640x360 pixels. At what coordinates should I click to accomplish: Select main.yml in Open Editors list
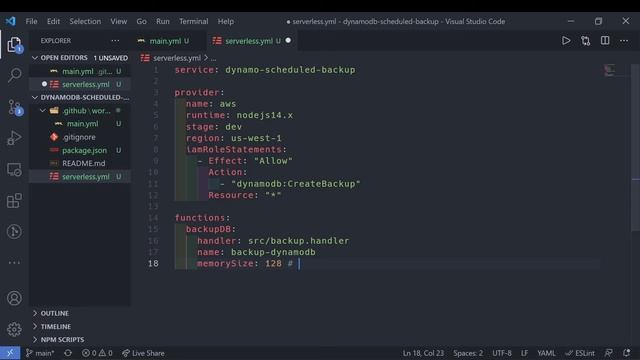(x=80, y=71)
